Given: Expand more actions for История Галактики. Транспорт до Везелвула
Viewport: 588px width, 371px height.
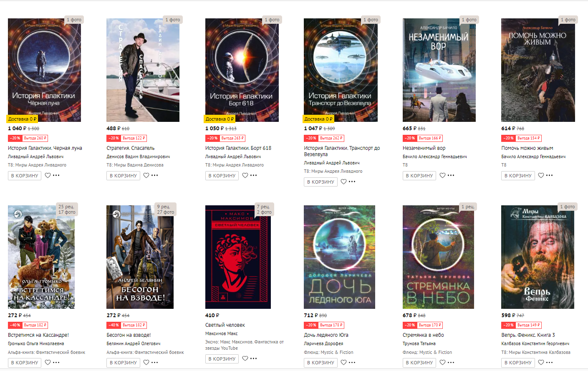Looking at the screenshot, I should pos(352,182).
